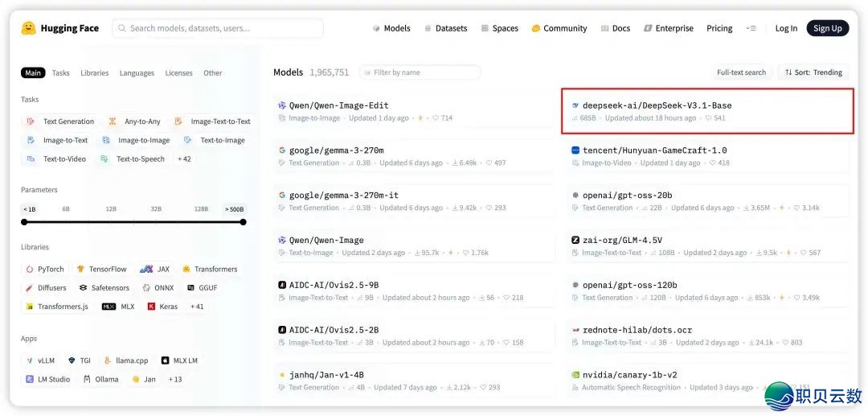Click the Keras library icon
The height and width of the screenshot is (416, 868).
(x=151, y=307)
